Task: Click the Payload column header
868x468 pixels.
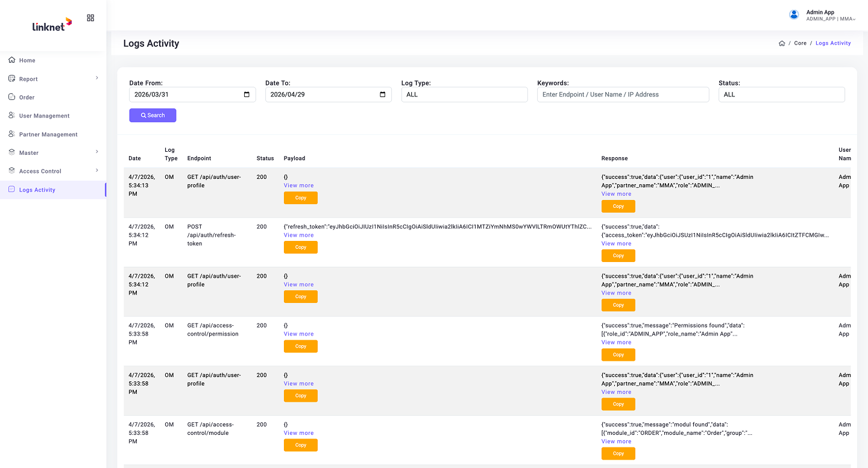Action: 294,158
